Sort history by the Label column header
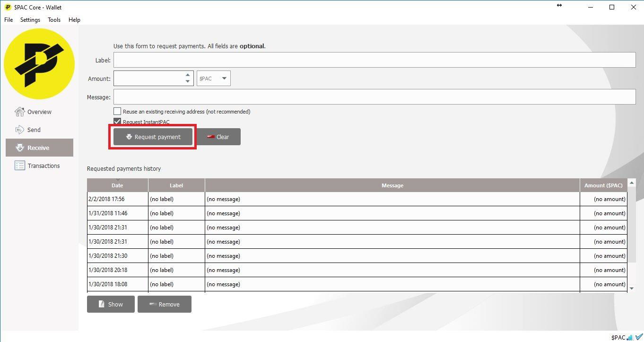 tap(176, 185)
